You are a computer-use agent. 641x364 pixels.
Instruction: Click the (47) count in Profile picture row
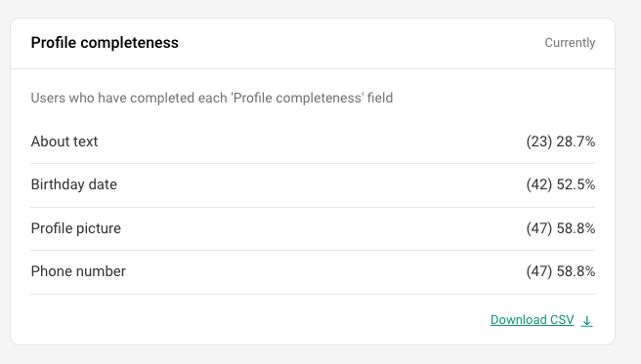539,228
